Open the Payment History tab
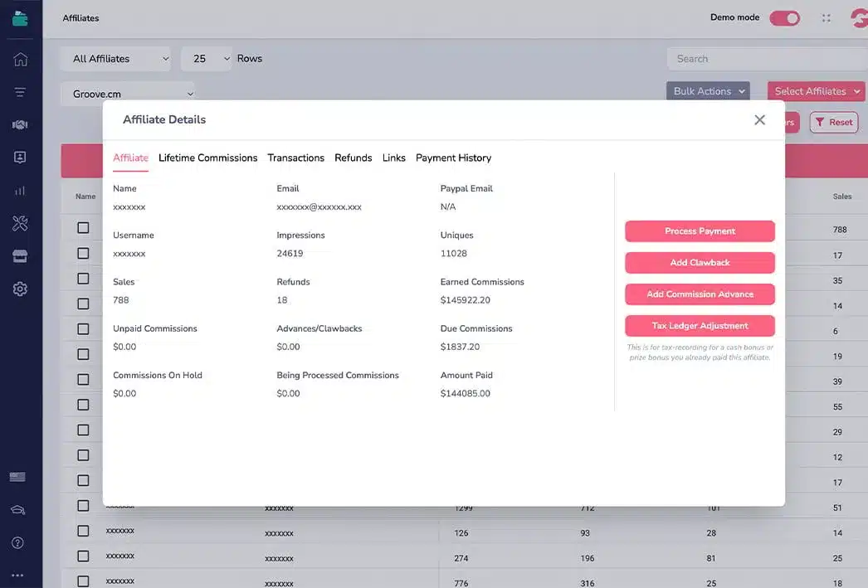The width and height of the screenshot is (868, 588). 453,158
